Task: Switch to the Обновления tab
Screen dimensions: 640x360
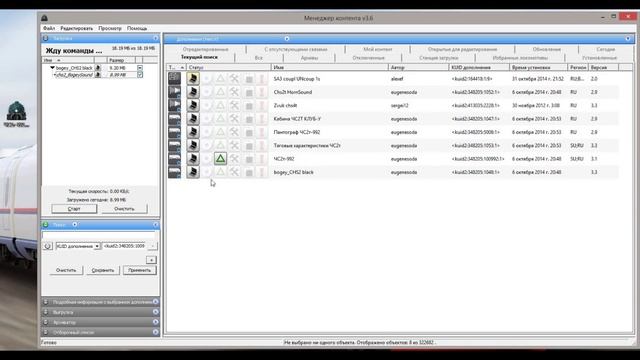Action: 547,49
